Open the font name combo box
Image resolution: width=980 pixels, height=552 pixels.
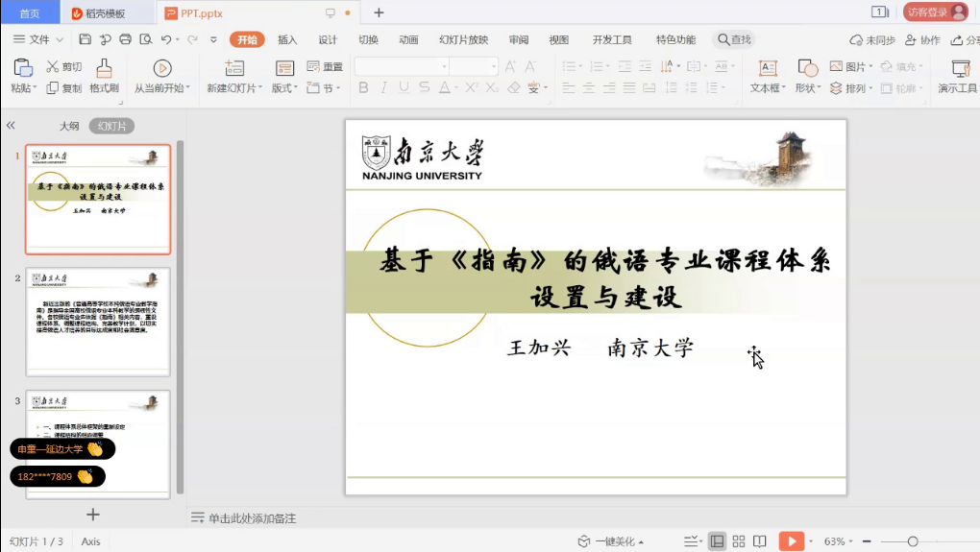[x=402, y=66]
